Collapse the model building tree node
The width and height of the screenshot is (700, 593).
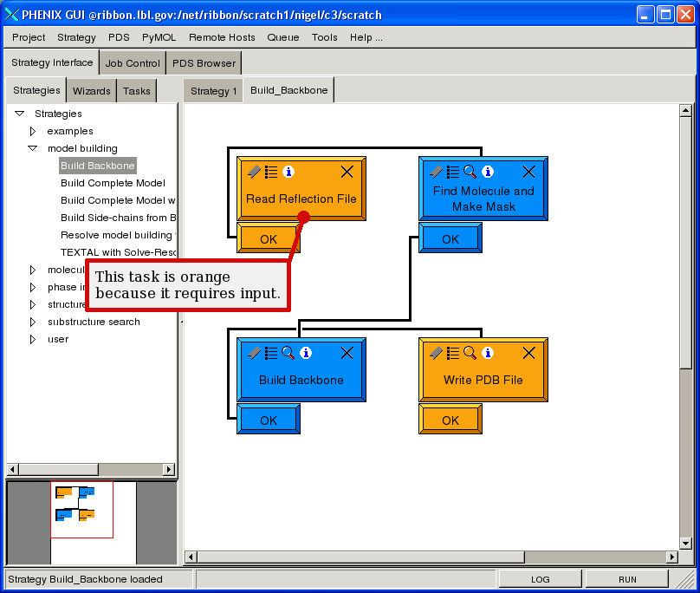[33, 148]
